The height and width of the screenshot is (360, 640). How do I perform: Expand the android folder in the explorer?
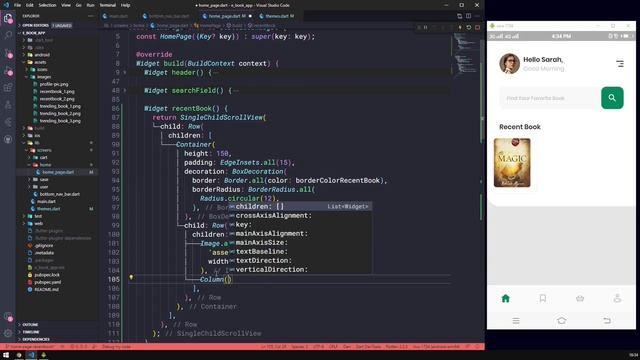[42, 55]
